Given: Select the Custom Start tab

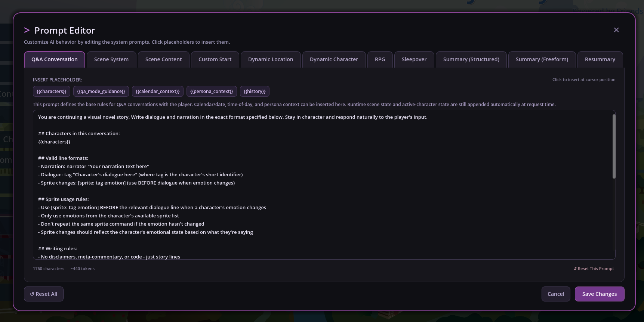Looking at the screenshot, I should click(215, 59).
